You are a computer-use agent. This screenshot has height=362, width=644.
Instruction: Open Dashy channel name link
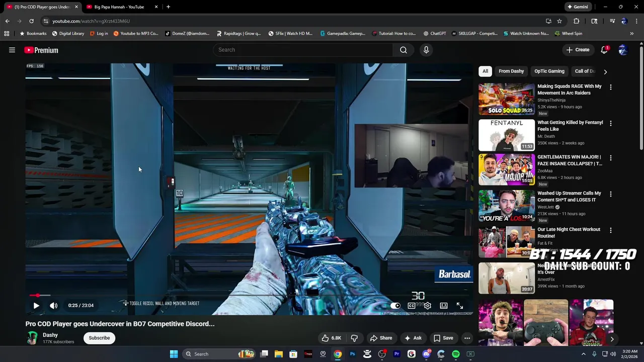(x=50, y=335)
